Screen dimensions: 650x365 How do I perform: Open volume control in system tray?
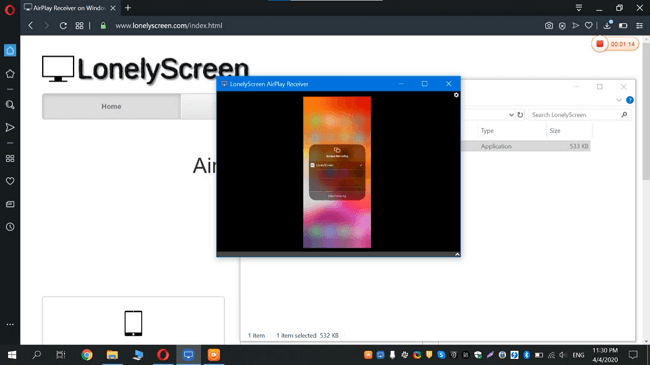(563, 355)
